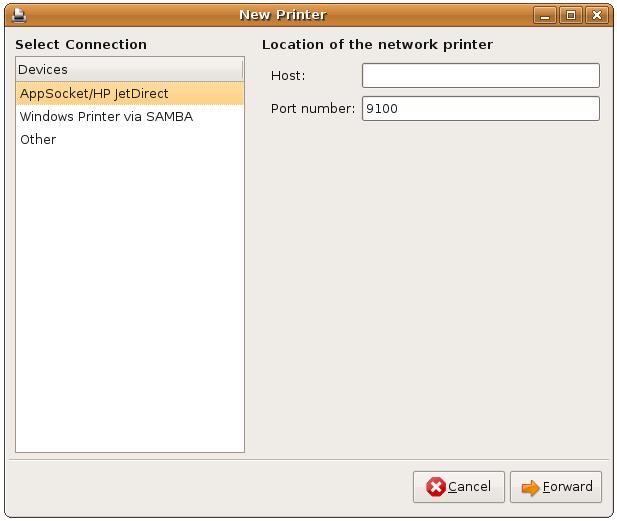Screen dimensions: 617x521
Task: Click the Port number field showing 9100
Action: 480,108
